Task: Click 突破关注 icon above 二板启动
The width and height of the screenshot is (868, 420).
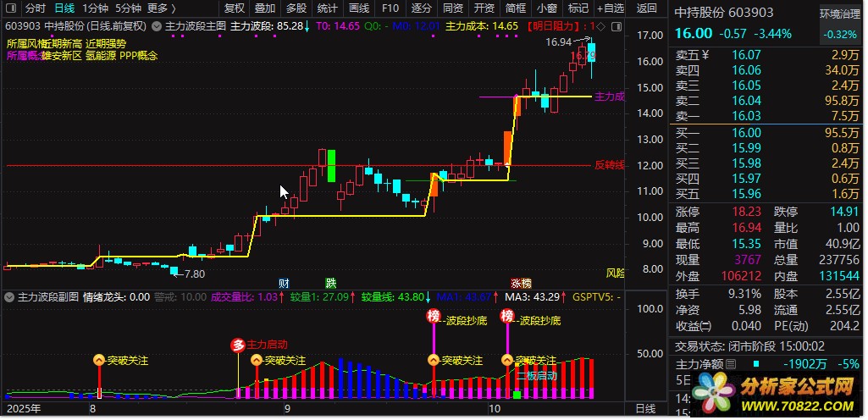Action: tap(507, 360)
